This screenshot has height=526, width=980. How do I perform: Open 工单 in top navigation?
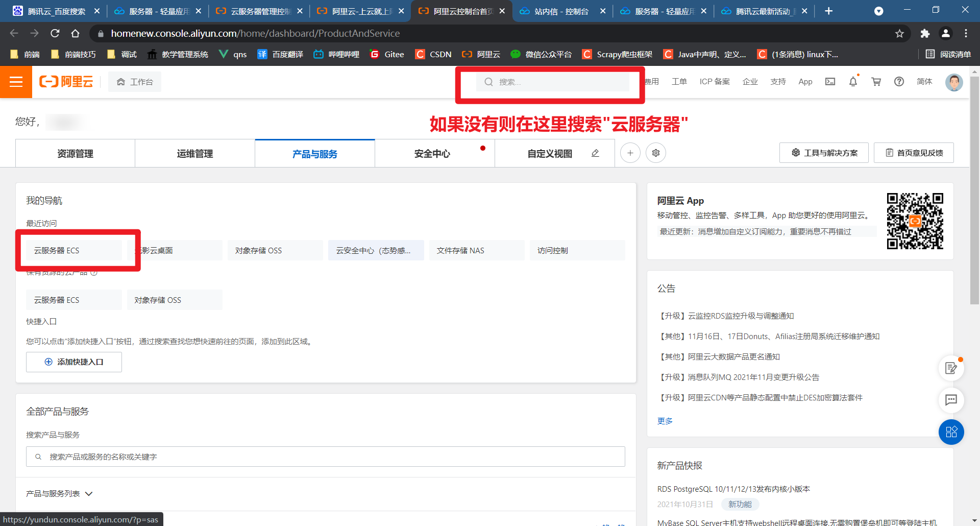tap(679, 82)
